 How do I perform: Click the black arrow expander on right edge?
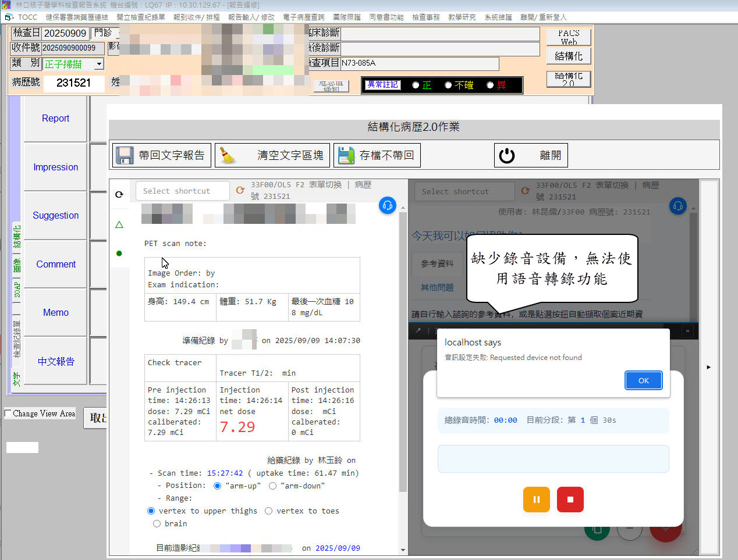708,367
